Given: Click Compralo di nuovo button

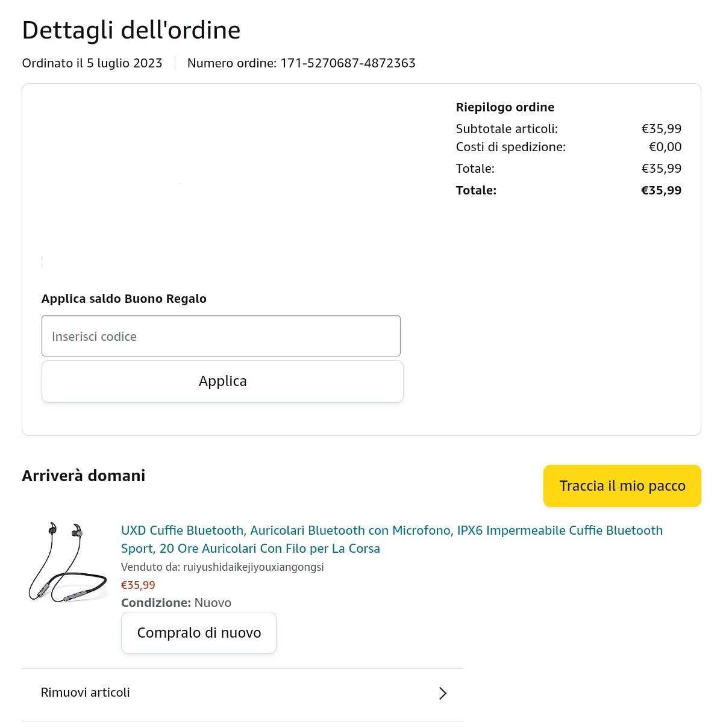Looking at the screenshot, I should (199, 633).
